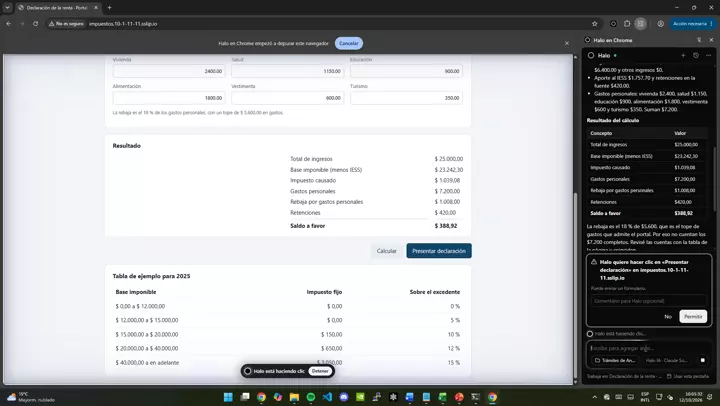
Task: Open Discord from the taskbar
Action: point(343,397)
